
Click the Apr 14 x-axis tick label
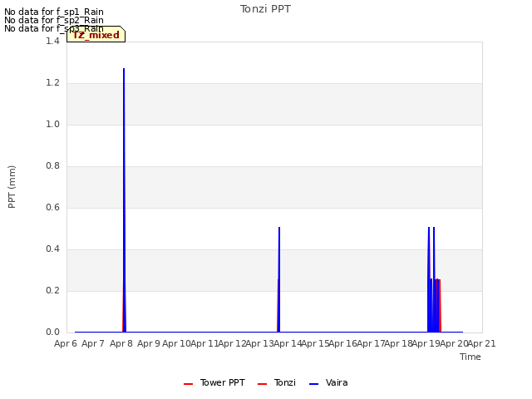(288, 343)
